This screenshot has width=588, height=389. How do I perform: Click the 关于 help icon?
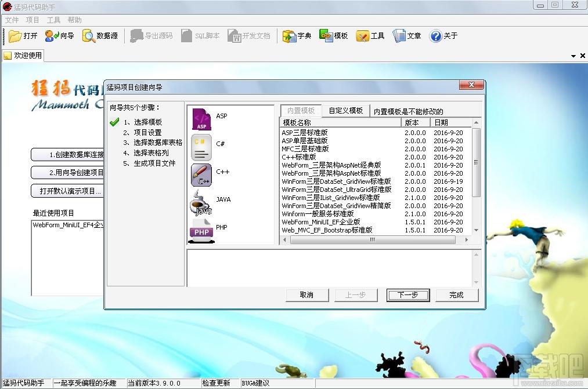(x=435, y=36)
